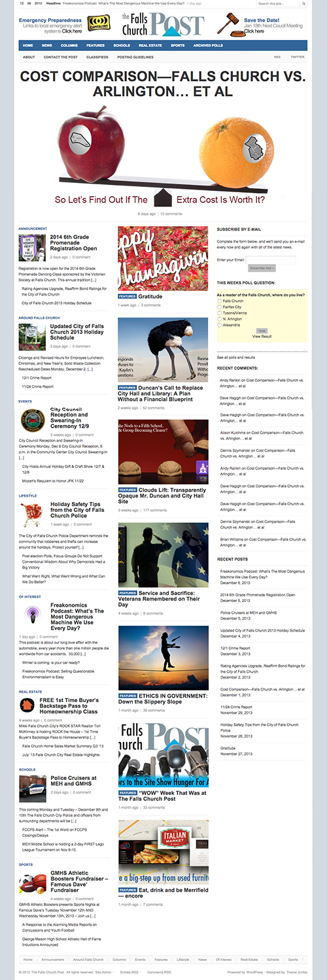Choose Alexandria in the weekly poll
The image size is (327, 980).
220,324
